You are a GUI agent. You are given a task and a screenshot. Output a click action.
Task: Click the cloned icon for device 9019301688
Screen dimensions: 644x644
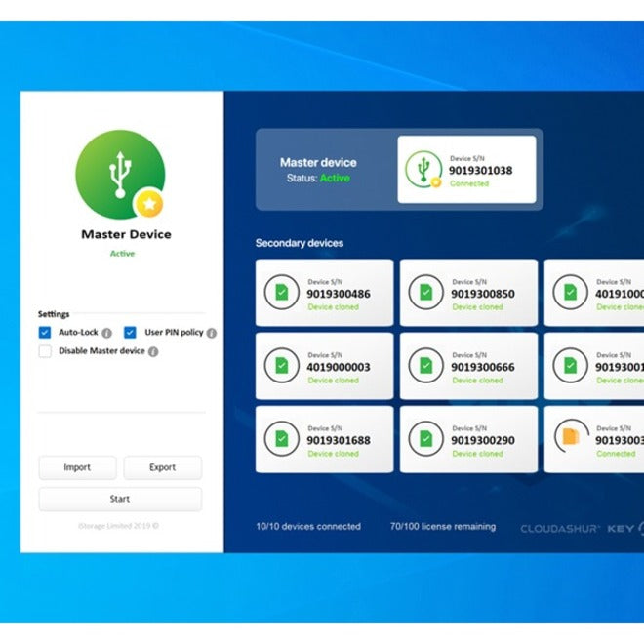coord(281,439)
